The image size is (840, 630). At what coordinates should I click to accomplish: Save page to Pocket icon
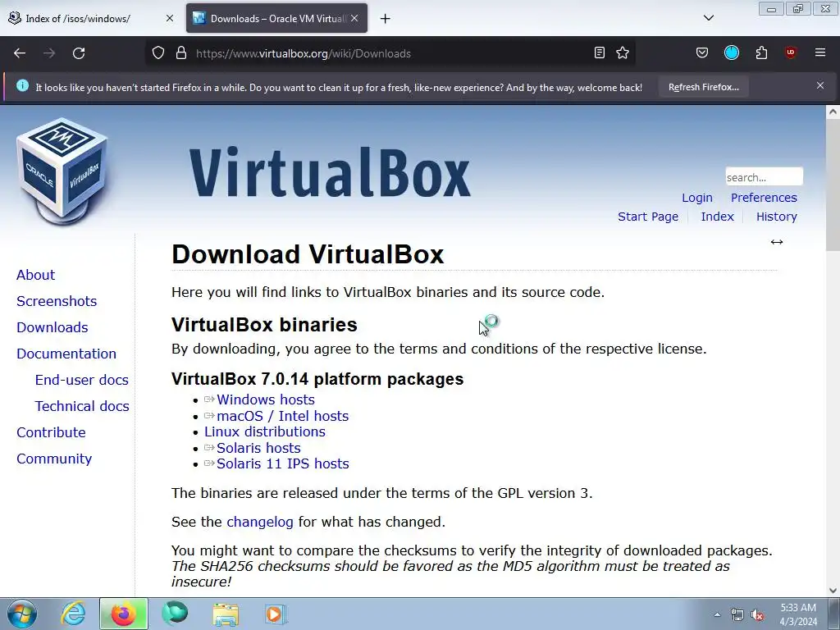pos(702,53)
